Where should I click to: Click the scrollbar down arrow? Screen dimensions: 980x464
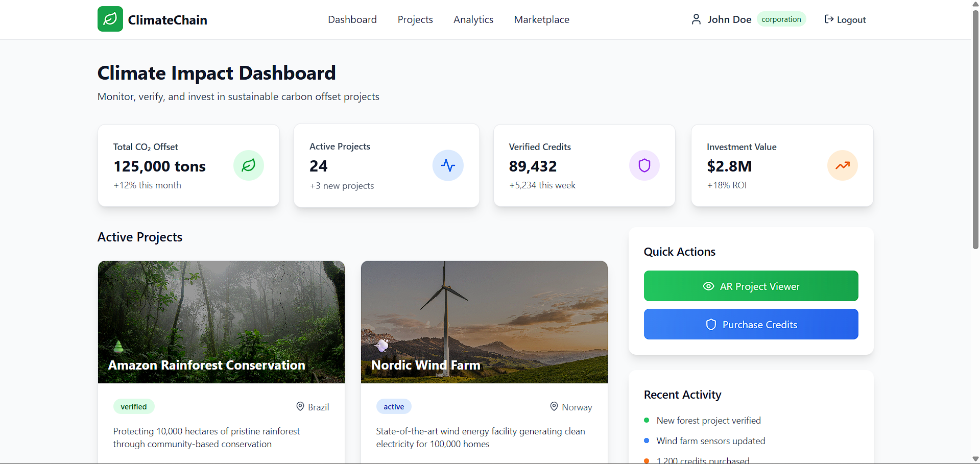click(x=975, y=459)
